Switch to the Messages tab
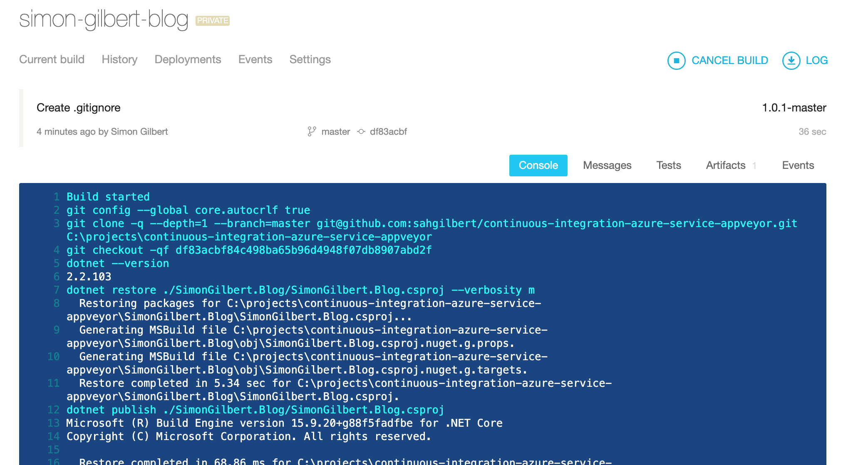The width and height of the screenshot is (868, 465). (x=607, y=166)
